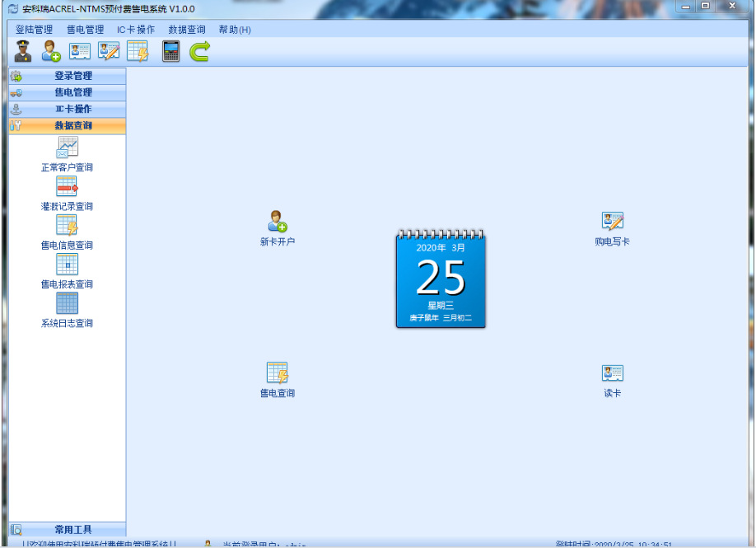
Task: Expand the 常用工具 sidebar section
Action: click(x=68, y=530)
